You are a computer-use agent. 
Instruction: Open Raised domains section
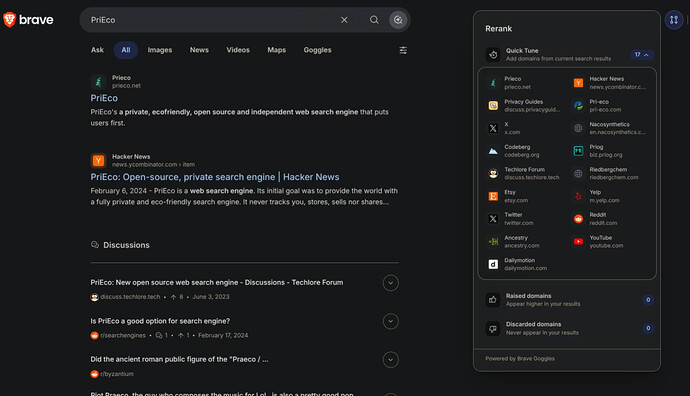point(567,300)
